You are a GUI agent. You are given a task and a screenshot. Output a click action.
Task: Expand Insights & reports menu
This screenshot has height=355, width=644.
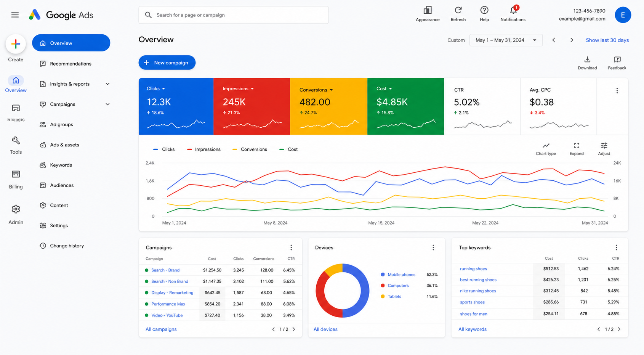107,84
